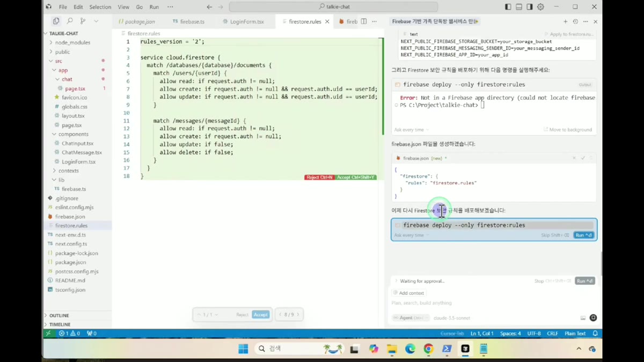
Task: Expand more sidebar views chevron
Action: (x=96, y=21)
